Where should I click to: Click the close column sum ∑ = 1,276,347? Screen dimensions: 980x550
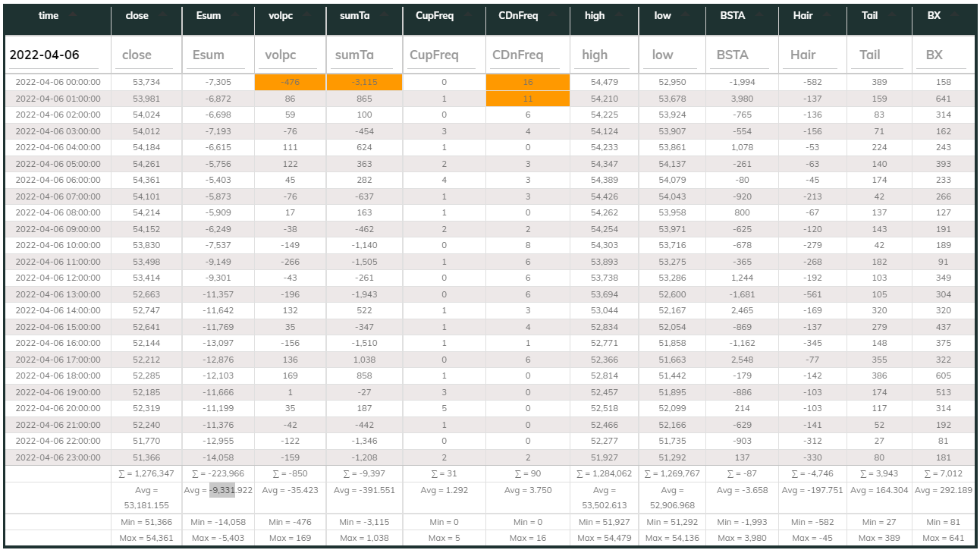[x=146, y=474]
